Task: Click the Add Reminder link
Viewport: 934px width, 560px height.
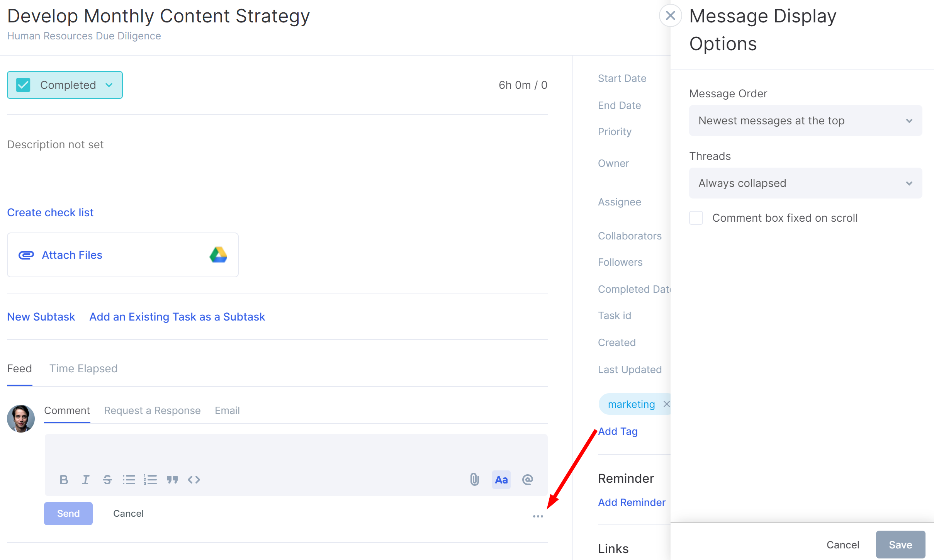Action: pos(632,502)
